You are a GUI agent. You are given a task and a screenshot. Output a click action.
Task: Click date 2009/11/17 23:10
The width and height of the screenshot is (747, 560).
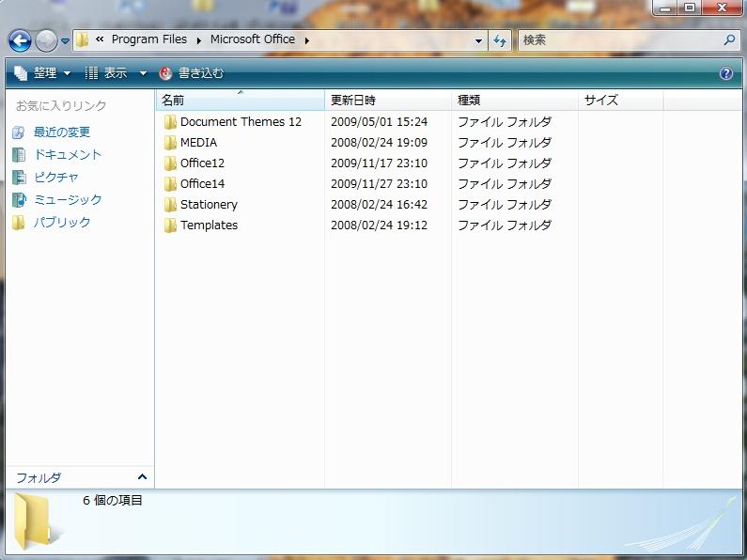click(380, 163)
